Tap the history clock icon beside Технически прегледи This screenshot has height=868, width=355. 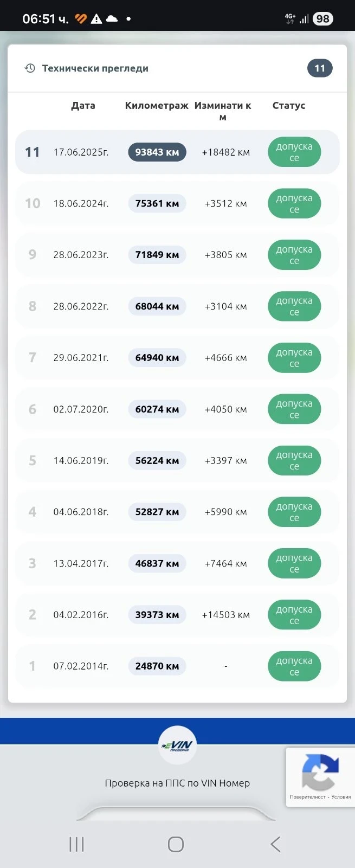pos(30,68)
